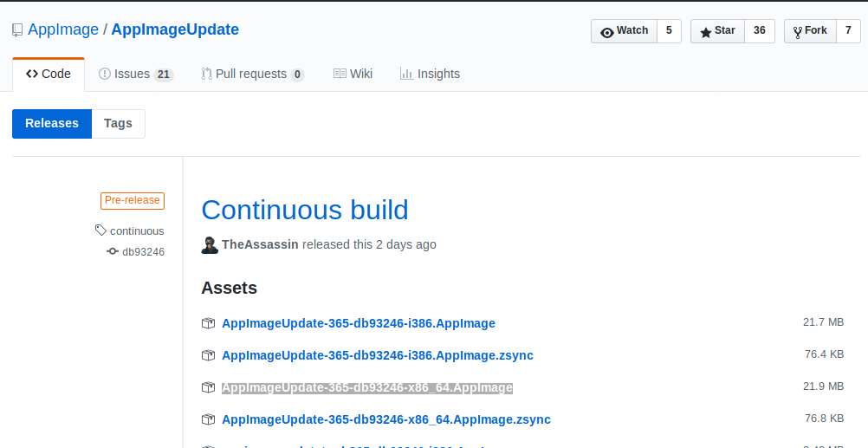This screenshot has width=868, height=448.
Task: Click the fork icon in Fork button
Action: 798,33
